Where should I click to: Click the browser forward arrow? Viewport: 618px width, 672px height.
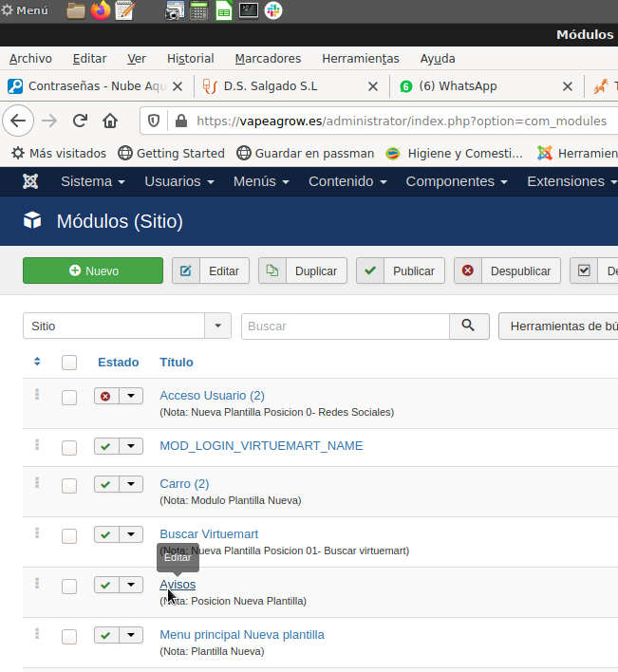pyautogui.click(x=49, y=121)
